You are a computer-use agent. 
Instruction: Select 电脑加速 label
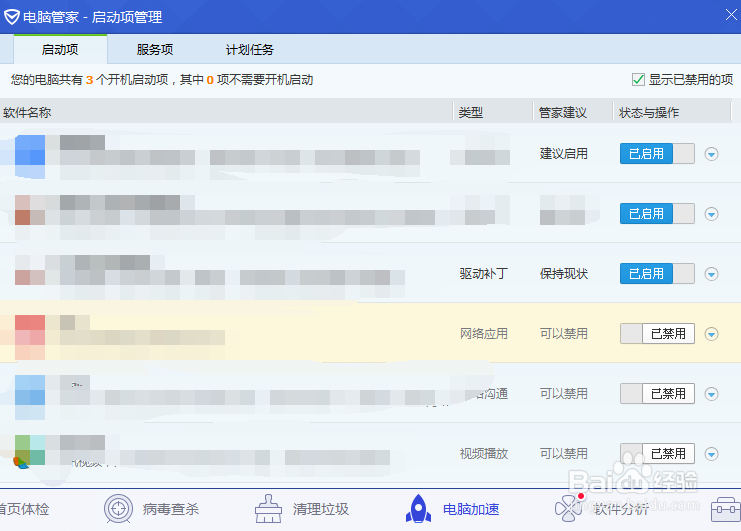(x=471, y=509)
